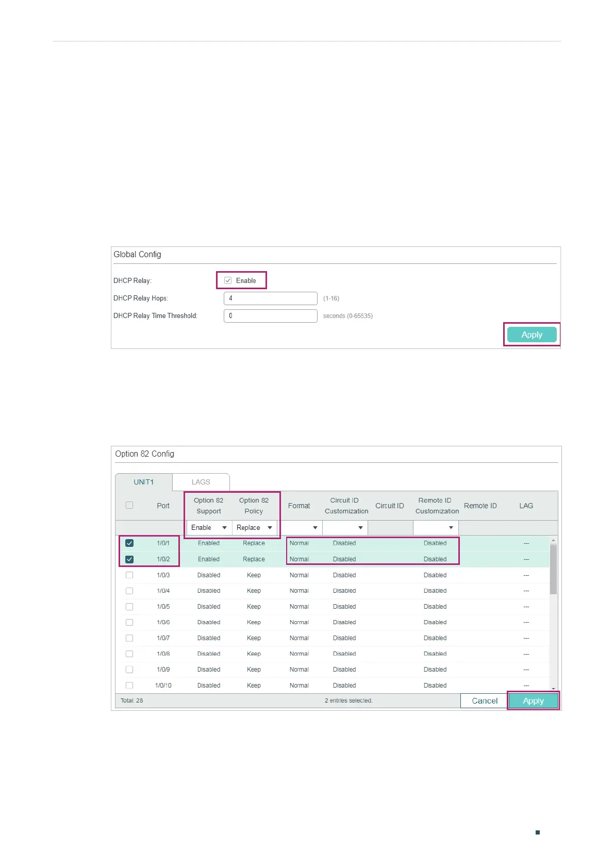Click the Circuit ID input field

(390, 528)
